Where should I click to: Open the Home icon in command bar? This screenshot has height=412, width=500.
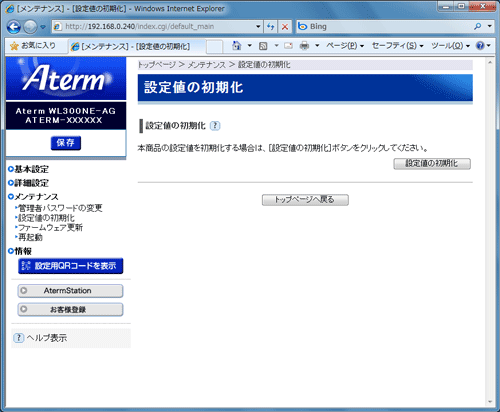236,46
